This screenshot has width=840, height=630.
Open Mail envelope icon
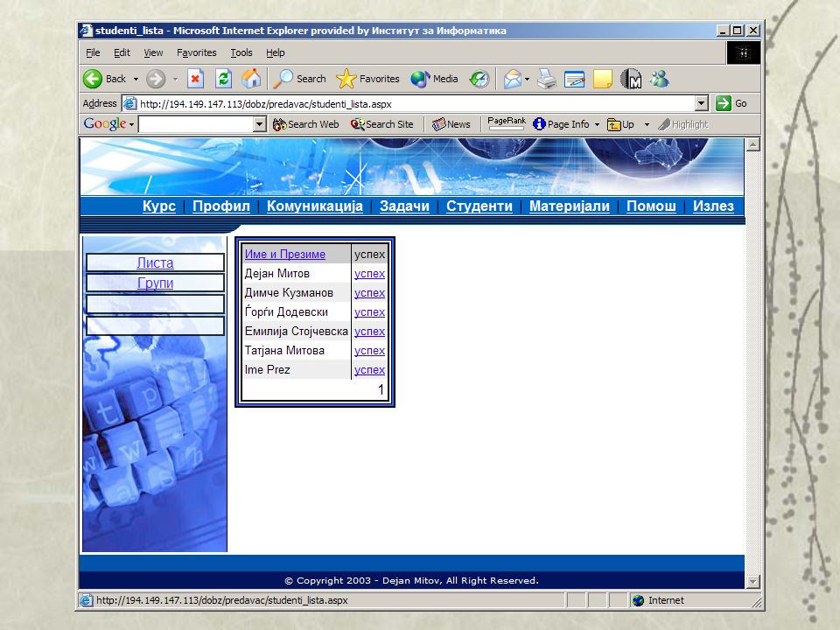pyautogui.click(x=513, y=79)
